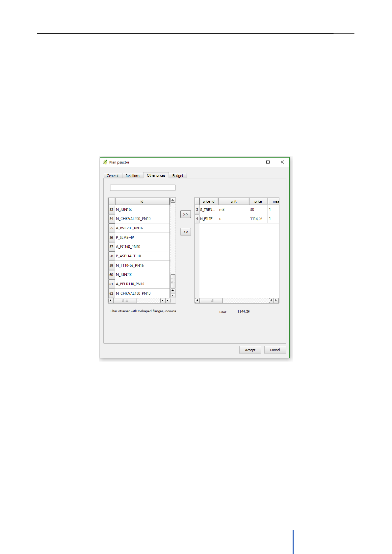Click the Cancel button
This screenshot has height=554, width=392.
click(x=275, y=350)
